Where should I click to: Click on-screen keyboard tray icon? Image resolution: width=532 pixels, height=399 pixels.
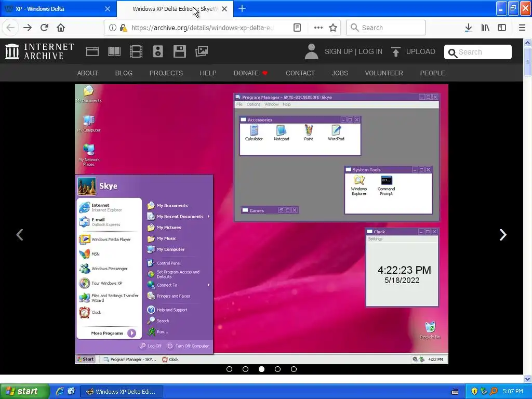(x=455, y=392)
